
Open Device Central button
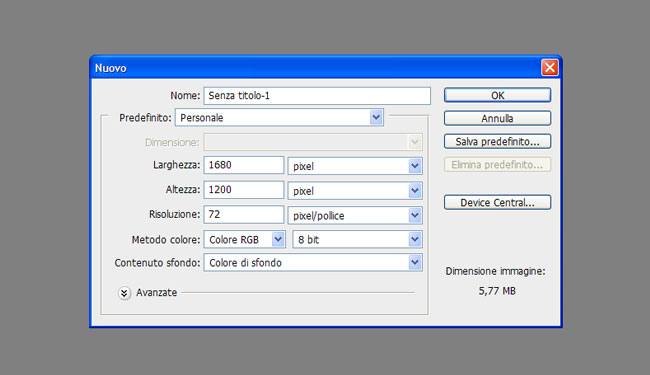pyautogui.click(x=497, y=203)
